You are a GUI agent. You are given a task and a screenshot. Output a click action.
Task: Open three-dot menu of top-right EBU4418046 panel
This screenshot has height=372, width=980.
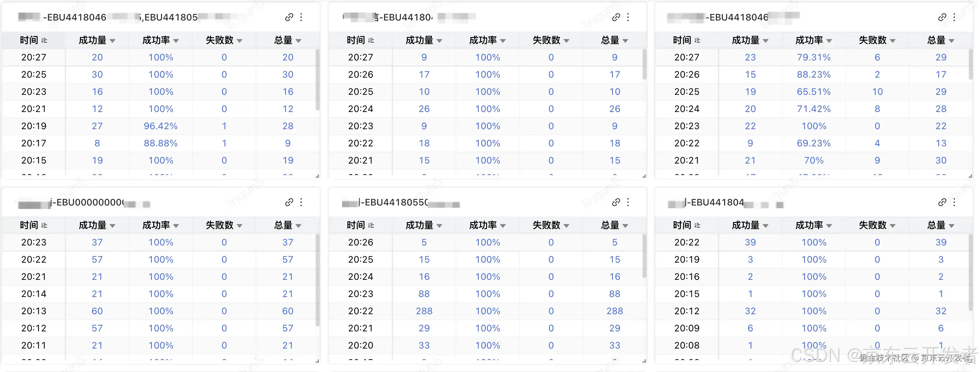coord(954,17)
